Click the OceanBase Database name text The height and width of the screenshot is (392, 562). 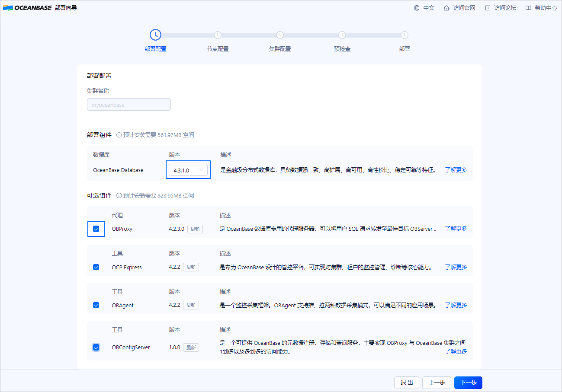118,170
